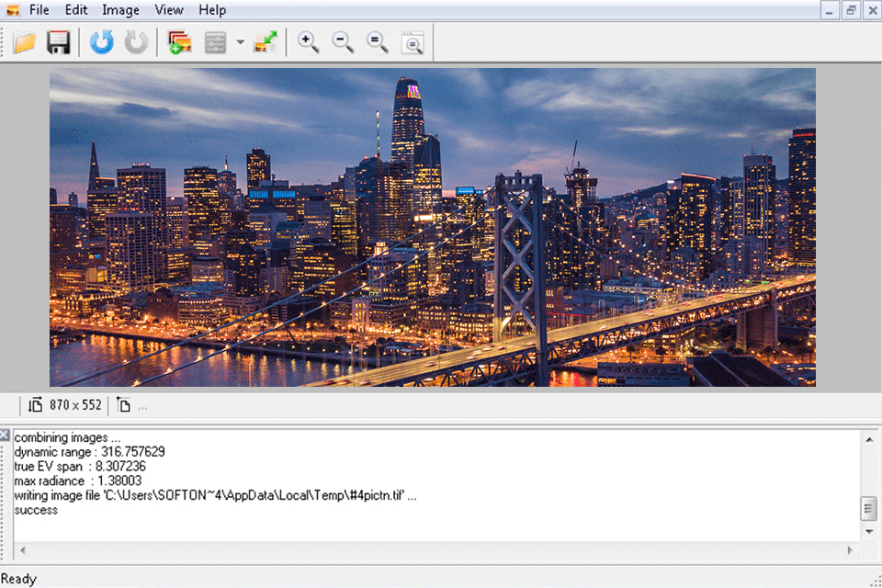This screenshot has height=588, width=882.
Task: Restore the document window
Action: pyautogui.click(x=851, y=10)
